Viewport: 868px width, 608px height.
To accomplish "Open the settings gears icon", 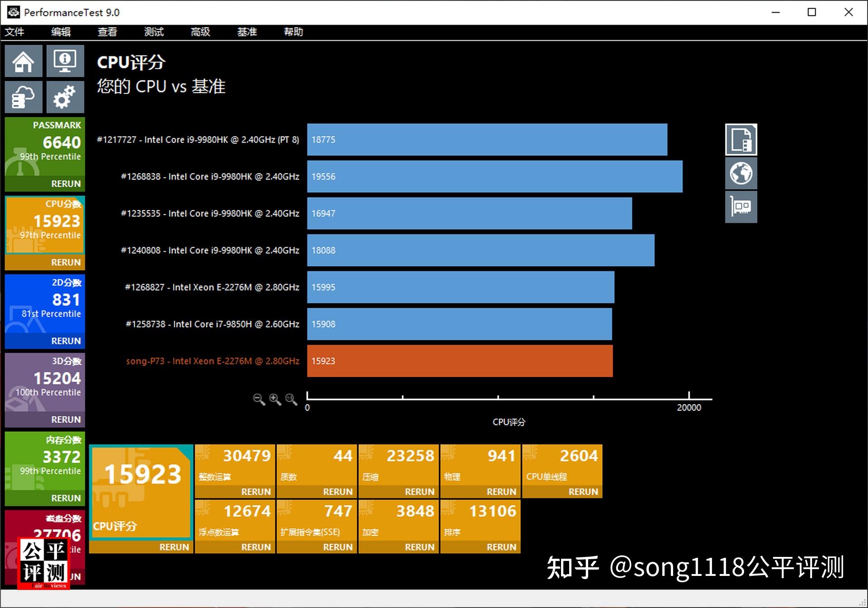I will point(65,97).
